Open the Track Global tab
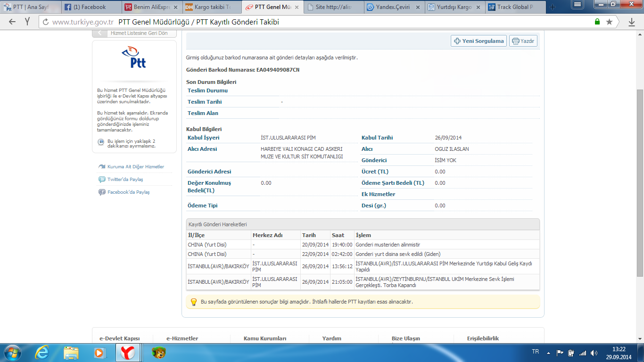Screen dimensions: 644x362 click(515, 7)
